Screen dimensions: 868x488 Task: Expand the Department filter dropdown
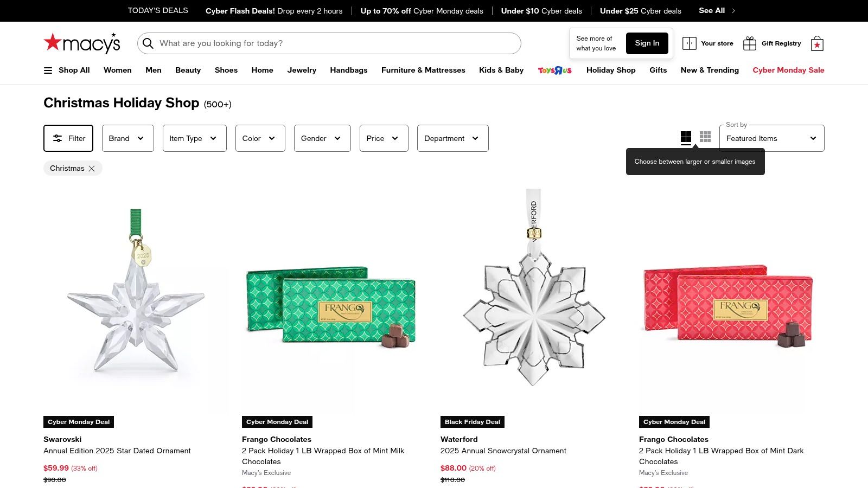point(452,138)
